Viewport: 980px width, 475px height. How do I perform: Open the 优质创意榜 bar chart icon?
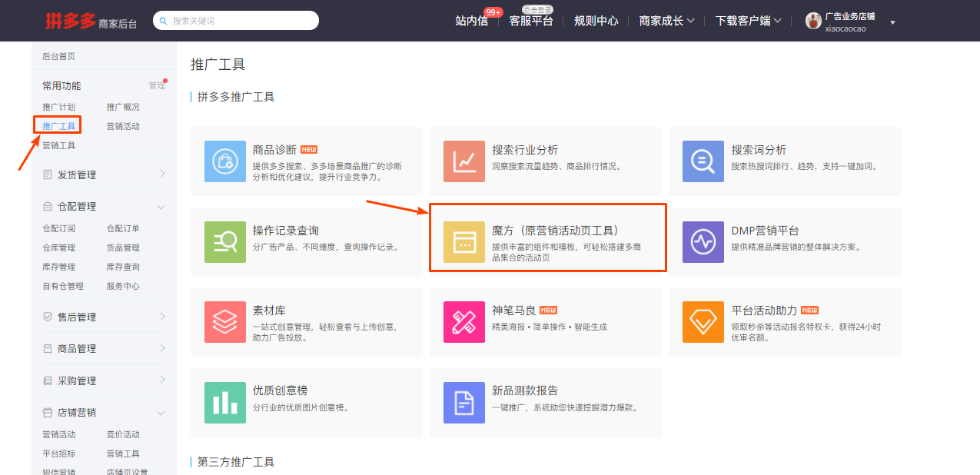pyautogui.click(x=225, y=403)
